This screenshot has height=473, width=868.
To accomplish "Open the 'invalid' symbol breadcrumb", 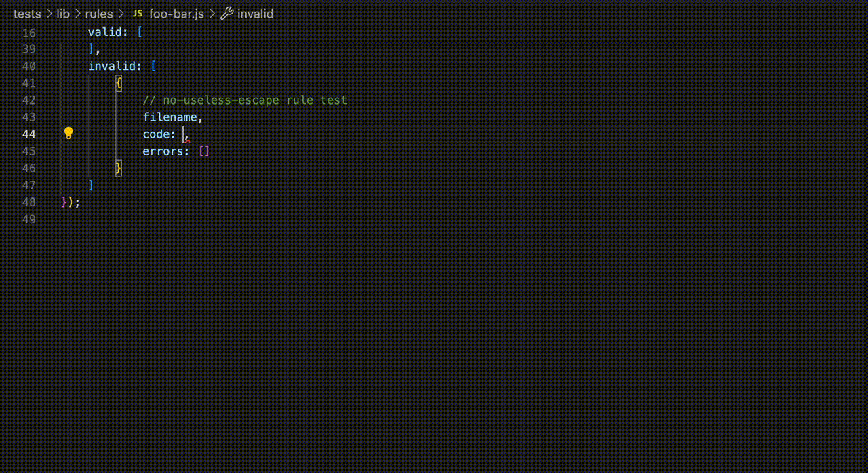I will click(x=256, y=14).
